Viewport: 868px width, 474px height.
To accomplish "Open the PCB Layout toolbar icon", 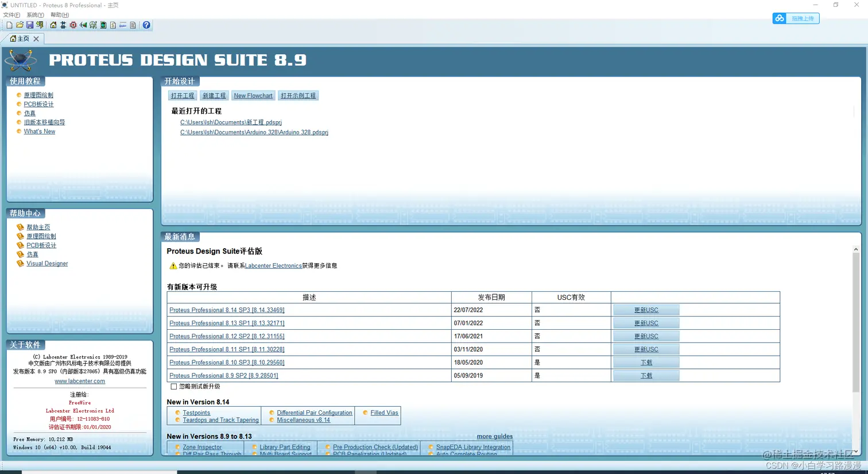I will click(x=73, y=25).
